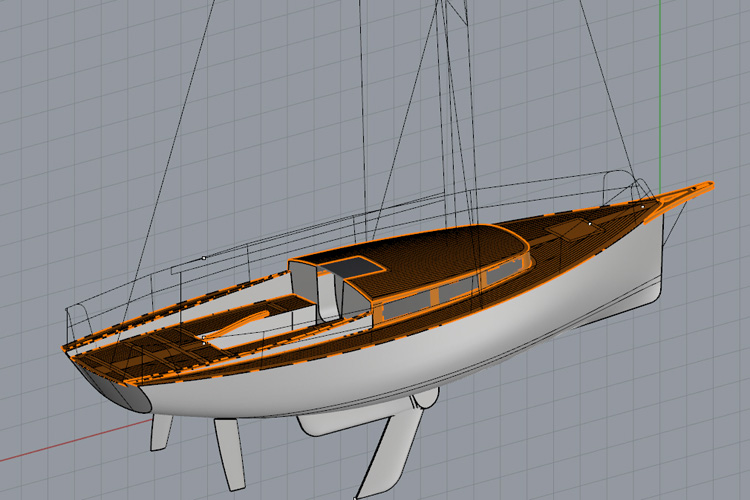
Task: Click the bowsprit at the bow tip
Action: [x=688, y=193]
